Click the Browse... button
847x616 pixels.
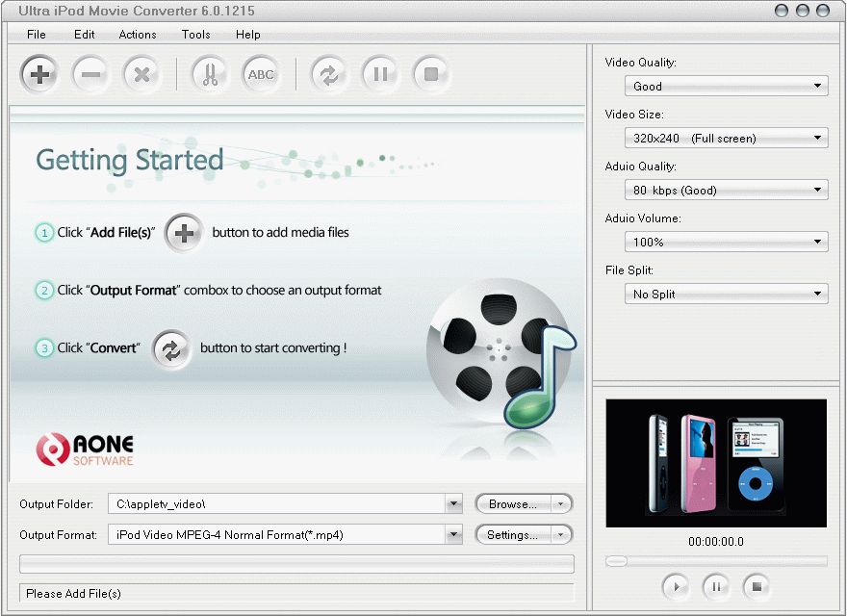coord(513,504)
